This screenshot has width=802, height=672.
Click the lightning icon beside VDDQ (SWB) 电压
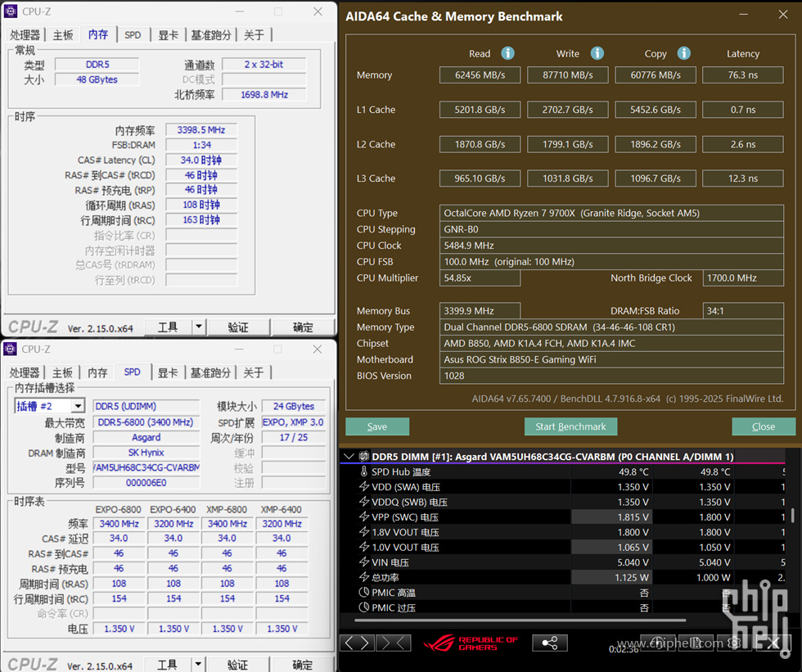click(363, 502)
